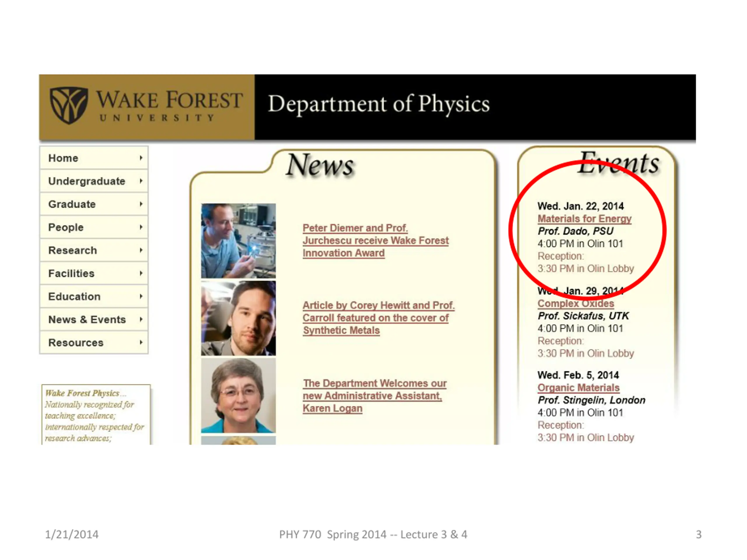Click the bearded man's portrait thumbnail

pyautogui.click(x=238, y=318)
